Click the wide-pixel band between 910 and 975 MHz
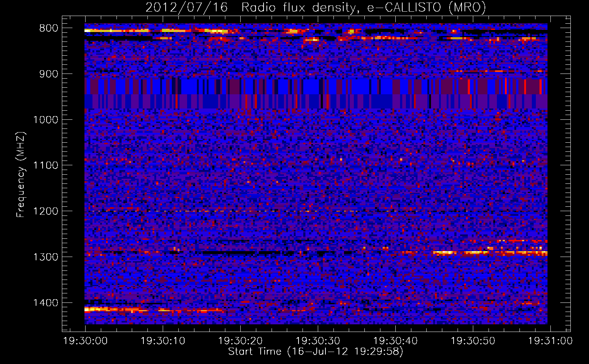 coord(316,94)
